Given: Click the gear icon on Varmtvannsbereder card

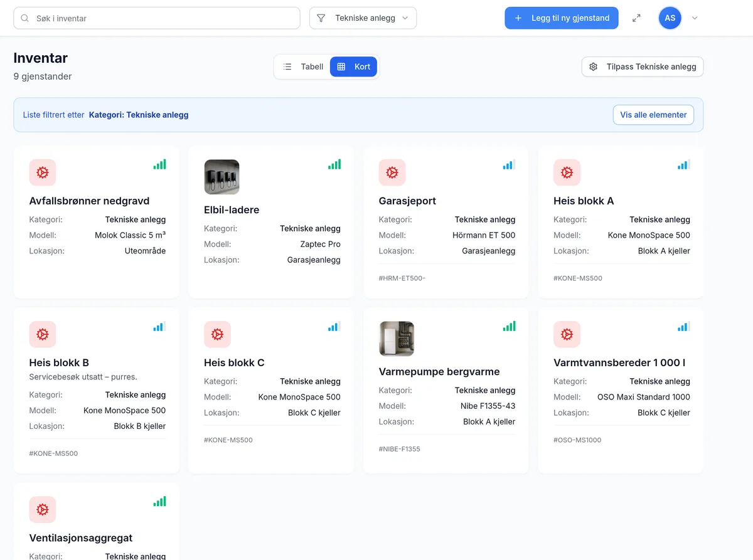Looking at the screenshot, I should [x=567, y=334].
